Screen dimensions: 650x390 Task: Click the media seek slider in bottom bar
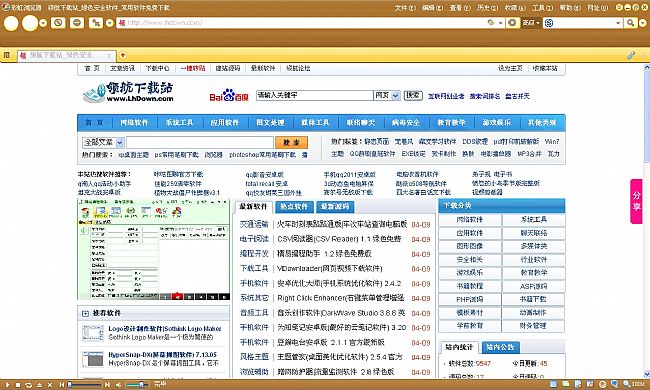[x=85, y=385]
